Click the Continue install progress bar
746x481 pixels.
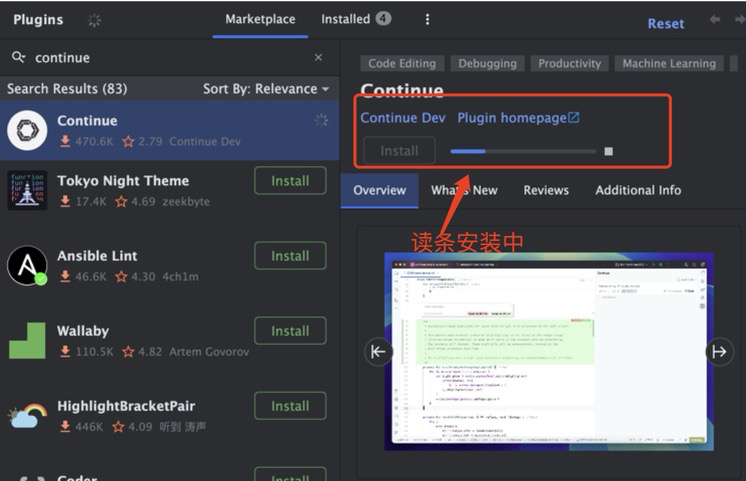click(523, 151)
